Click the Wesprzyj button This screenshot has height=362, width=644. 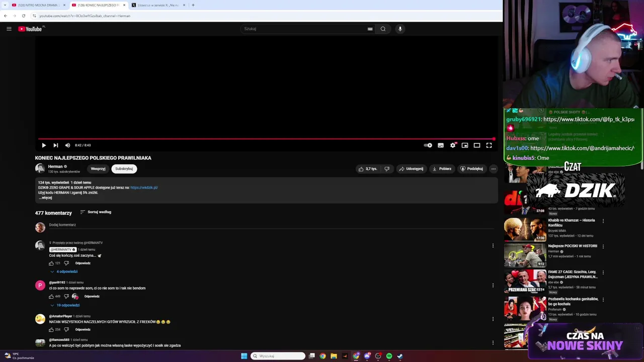click(98, 169)
